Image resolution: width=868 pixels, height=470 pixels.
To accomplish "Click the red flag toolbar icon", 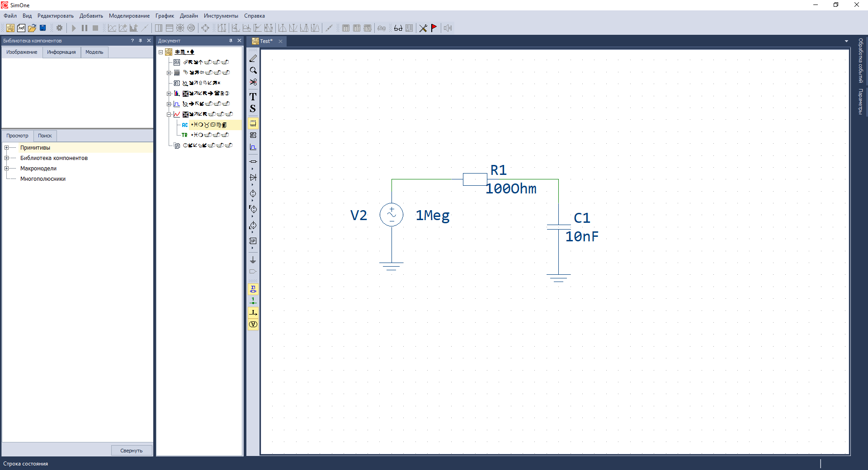I will [x=434, y=28].
